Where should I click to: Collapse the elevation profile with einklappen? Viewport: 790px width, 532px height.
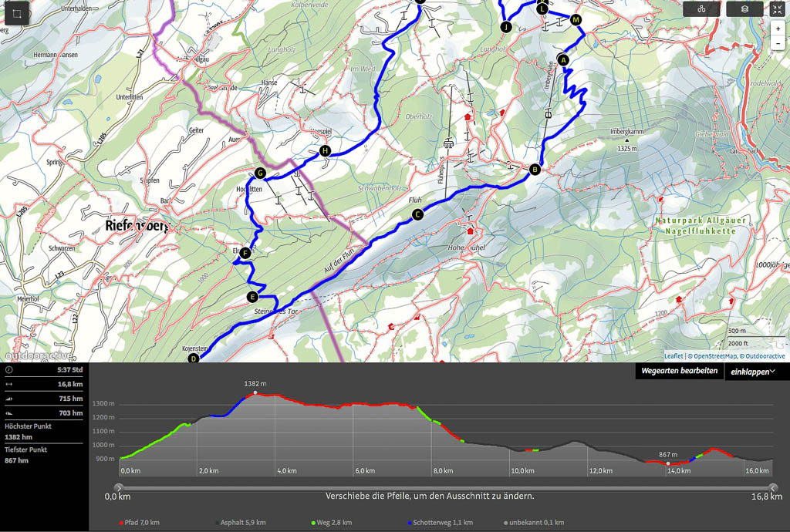(753, 372)
